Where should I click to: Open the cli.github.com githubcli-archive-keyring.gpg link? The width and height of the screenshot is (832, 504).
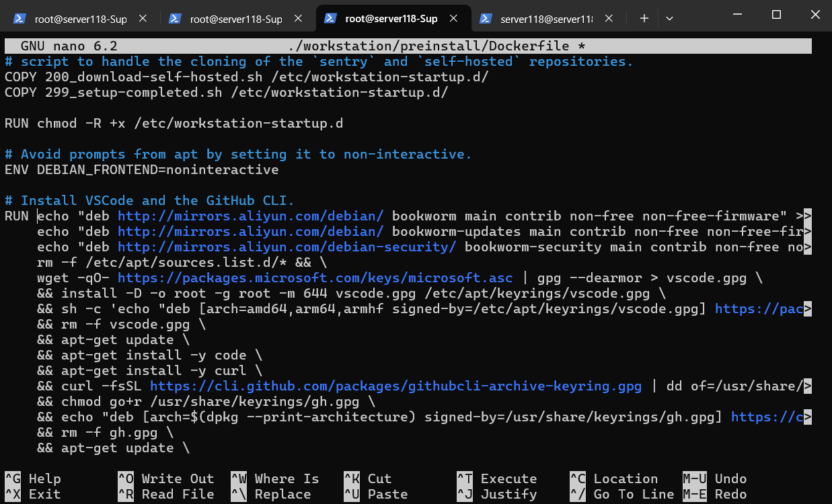point(395,386)
